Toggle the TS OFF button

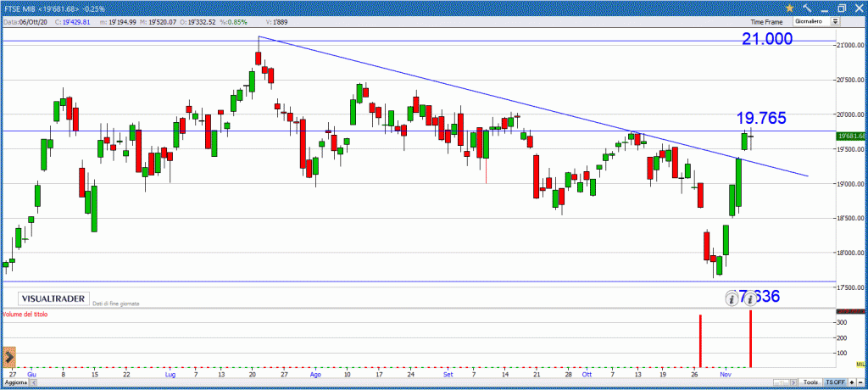[x=835, y=382]
